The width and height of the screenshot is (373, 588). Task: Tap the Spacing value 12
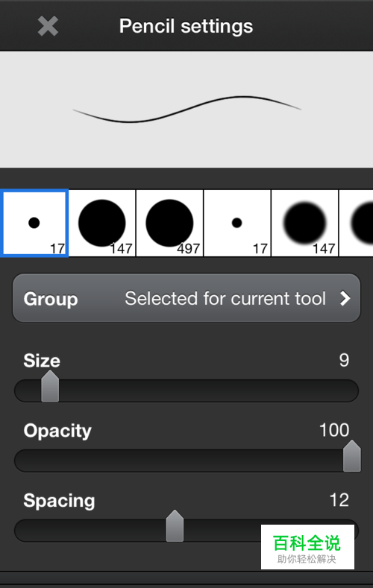(x=339, y=500)
